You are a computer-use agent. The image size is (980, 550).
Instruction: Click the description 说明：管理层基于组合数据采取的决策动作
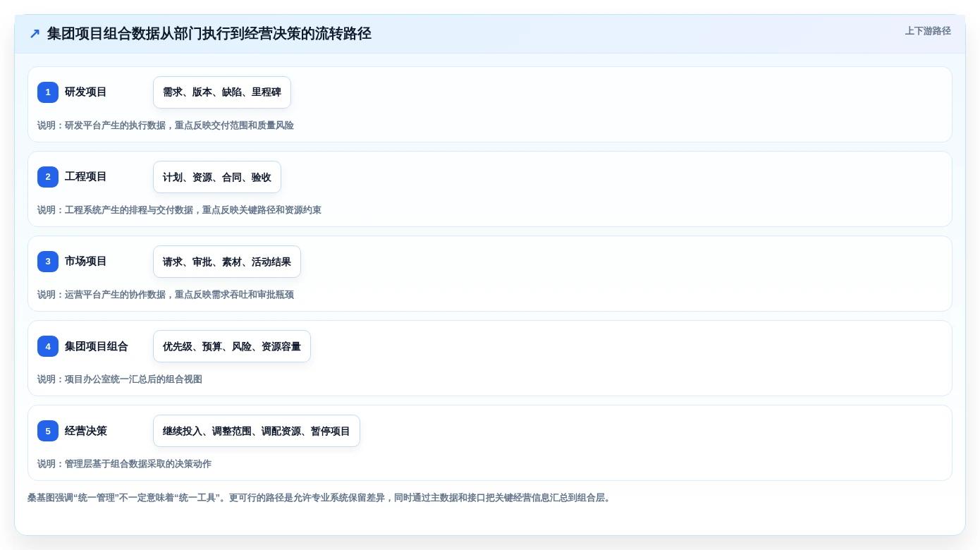coord(124,464)
